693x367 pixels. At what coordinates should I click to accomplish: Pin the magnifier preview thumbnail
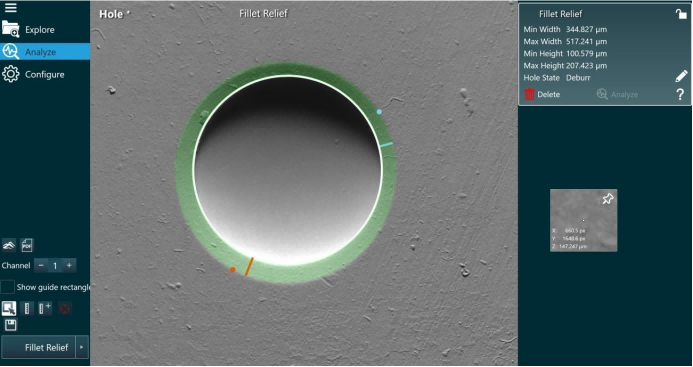(x=608, y=199)
